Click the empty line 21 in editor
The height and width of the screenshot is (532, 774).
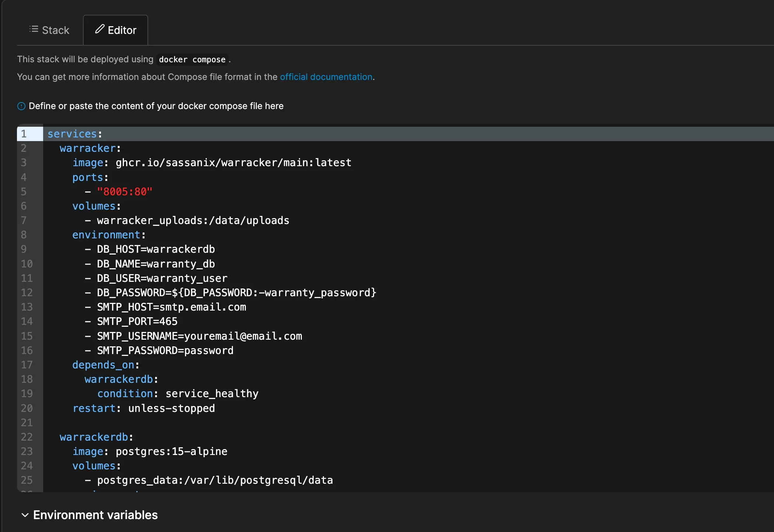pyautogui.click(x=408, y=423)
